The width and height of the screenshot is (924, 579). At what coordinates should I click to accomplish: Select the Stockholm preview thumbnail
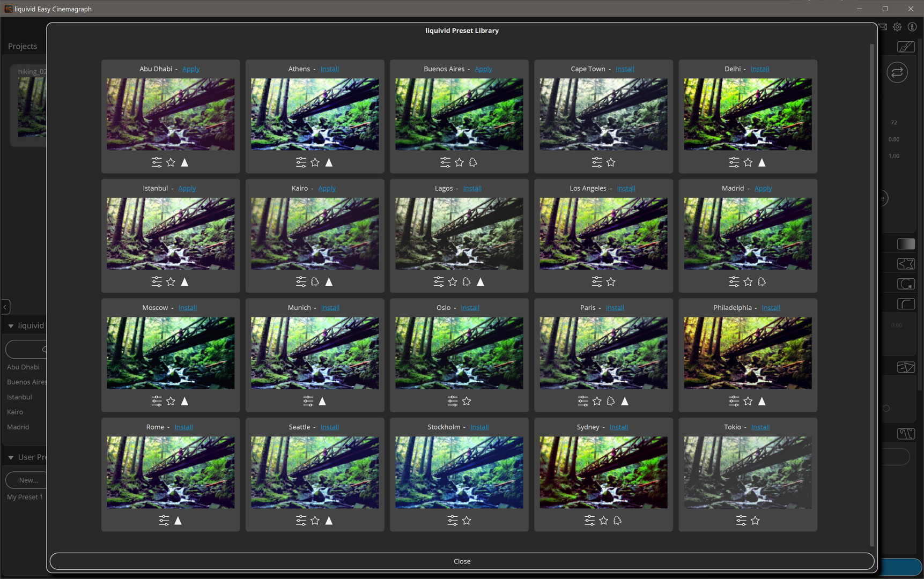pos(459,472)
